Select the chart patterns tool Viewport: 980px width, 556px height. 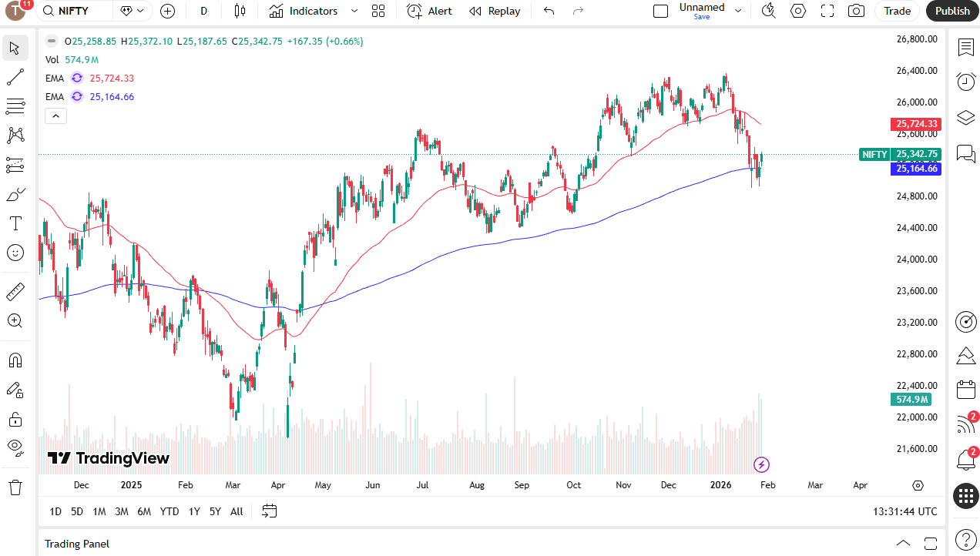click(15, 136)
